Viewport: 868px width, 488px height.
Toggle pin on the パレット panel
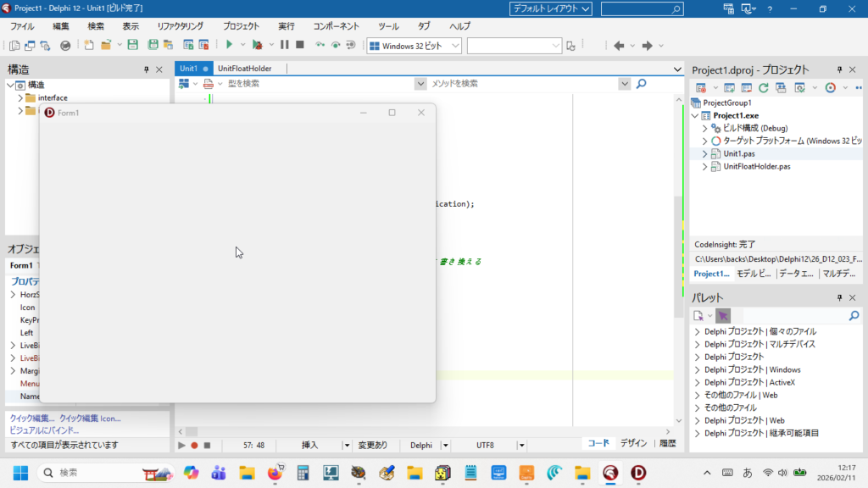coord(839,297)
